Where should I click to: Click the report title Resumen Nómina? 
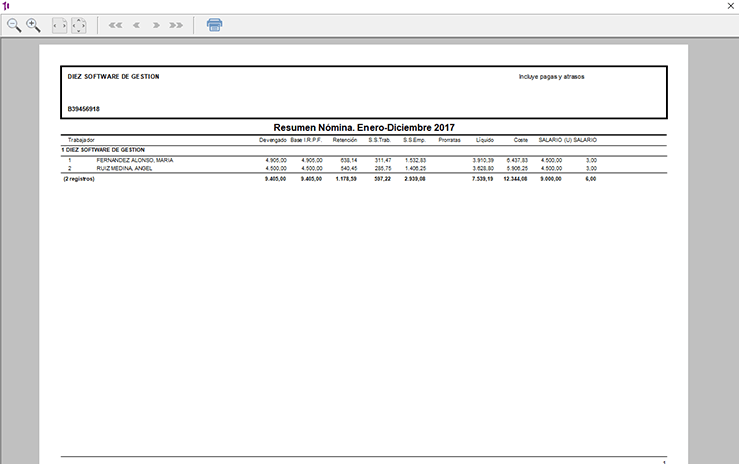pyautogui.click(x=364, y=128)
